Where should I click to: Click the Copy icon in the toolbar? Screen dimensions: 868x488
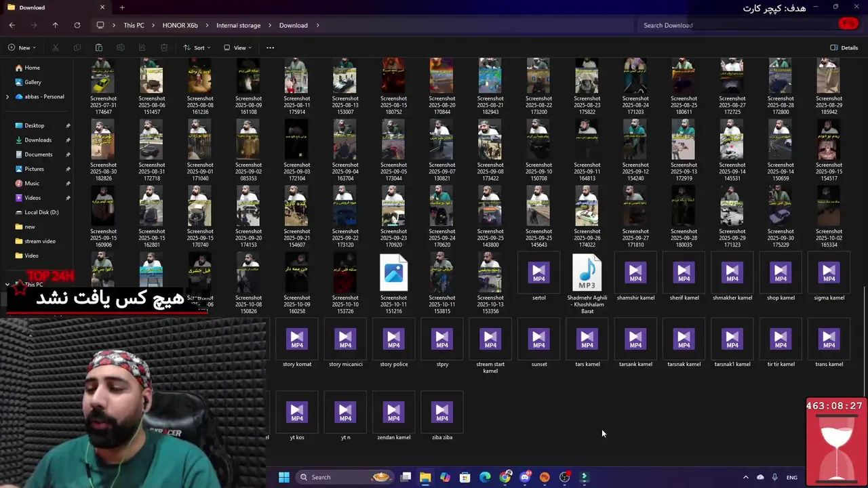pyautogui.click(x=77, y=47)
